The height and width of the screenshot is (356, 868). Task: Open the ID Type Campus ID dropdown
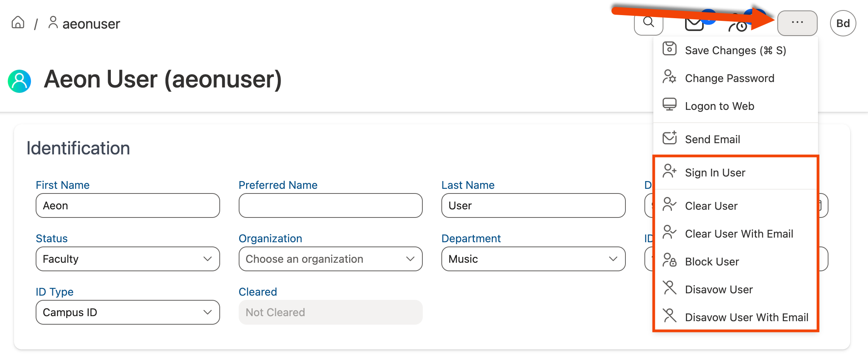coord(127,312)
